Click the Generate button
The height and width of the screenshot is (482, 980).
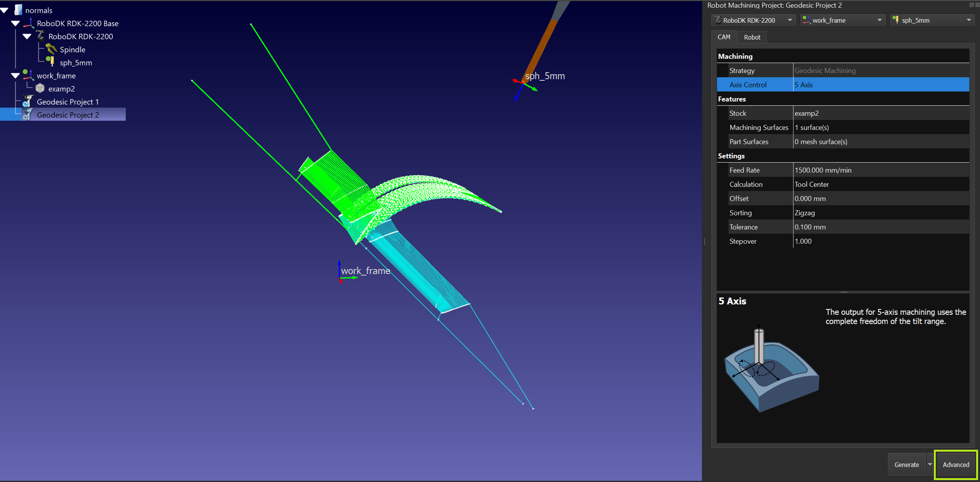906,465
